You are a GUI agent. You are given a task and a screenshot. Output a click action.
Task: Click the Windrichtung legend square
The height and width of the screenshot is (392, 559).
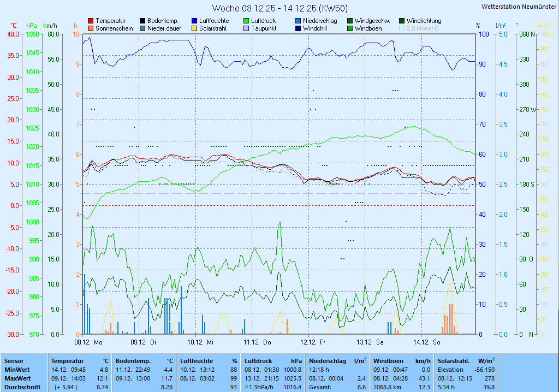[402, 21]
